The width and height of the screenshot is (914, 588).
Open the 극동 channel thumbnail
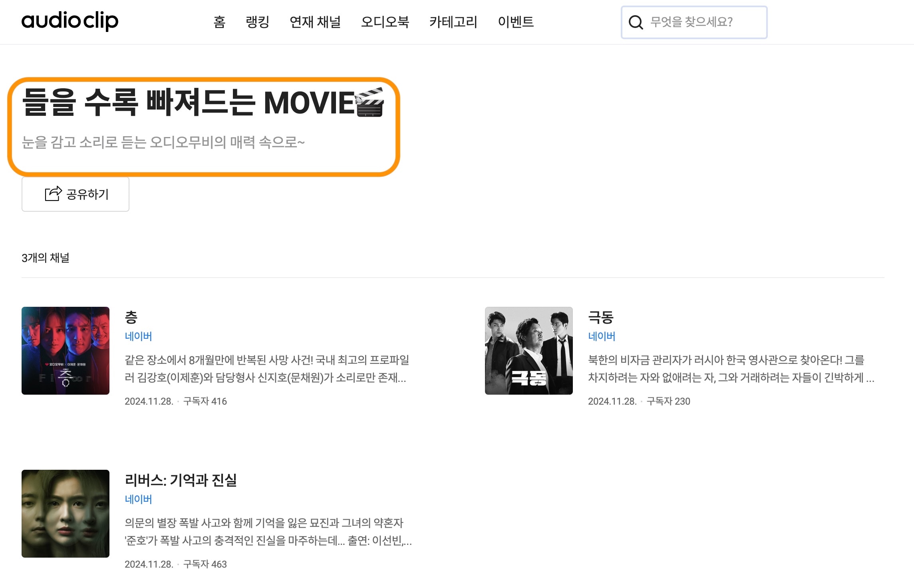[x=529, y=351]
